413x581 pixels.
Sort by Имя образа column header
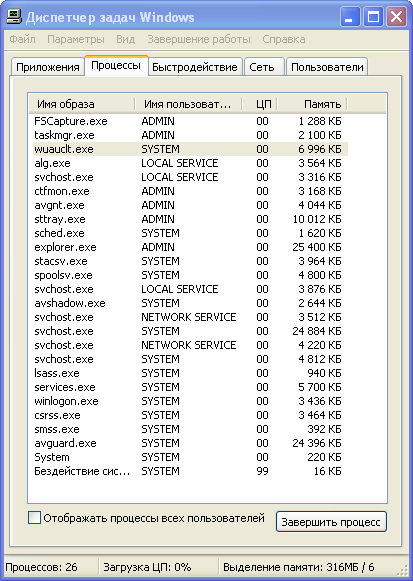pyautogui.click(x=82, y=104)
